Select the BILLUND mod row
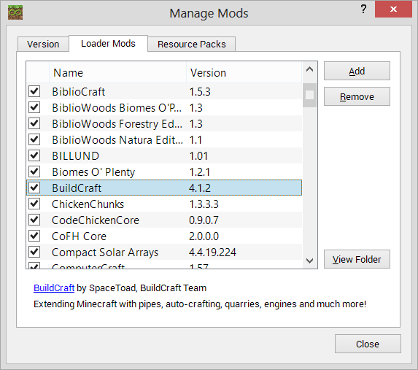The image size is (418, 370). [x=164, y=156]
